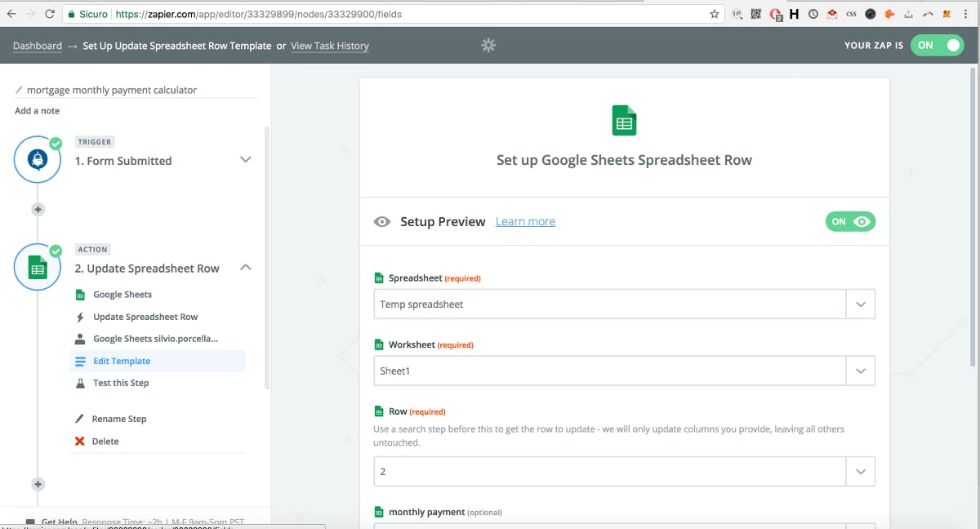The width and height of the screenshot is (980, 529).
Task: Reload the page with browser refresh icon
Action: (x=50, y=14)
